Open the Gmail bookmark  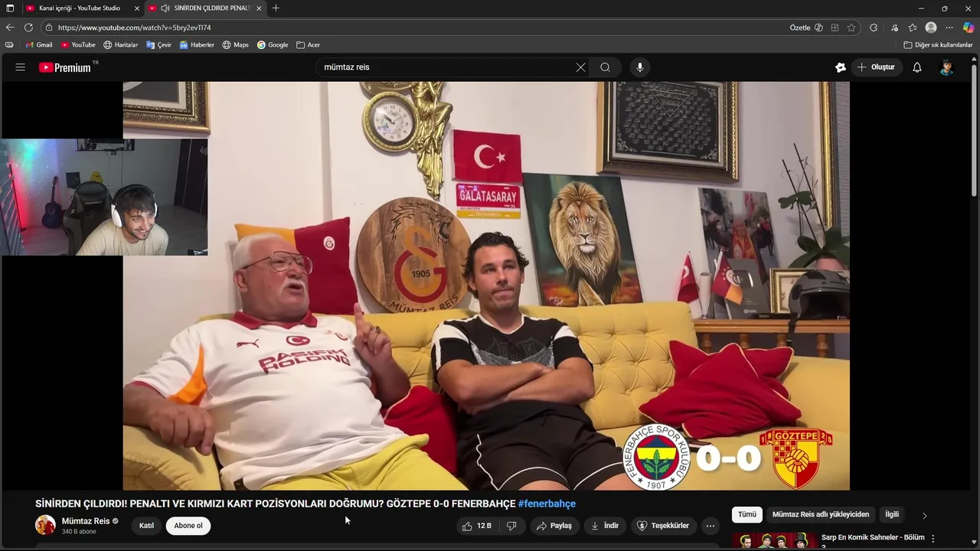point(38,44)
